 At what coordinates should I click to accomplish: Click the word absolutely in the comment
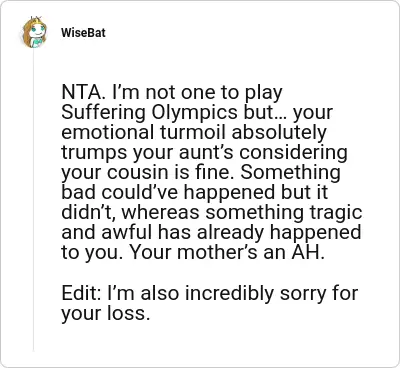click(279, 133)
